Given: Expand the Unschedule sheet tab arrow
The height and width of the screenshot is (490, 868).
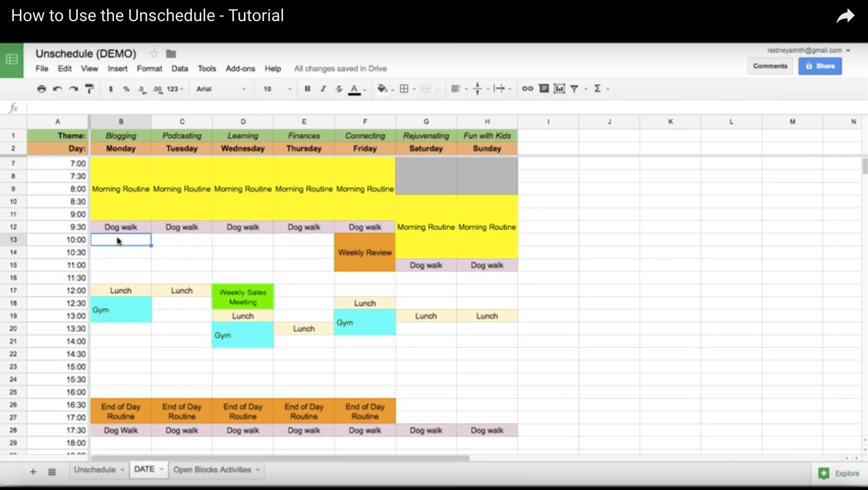Looking at the screenshot, I should tap(122, 470).
